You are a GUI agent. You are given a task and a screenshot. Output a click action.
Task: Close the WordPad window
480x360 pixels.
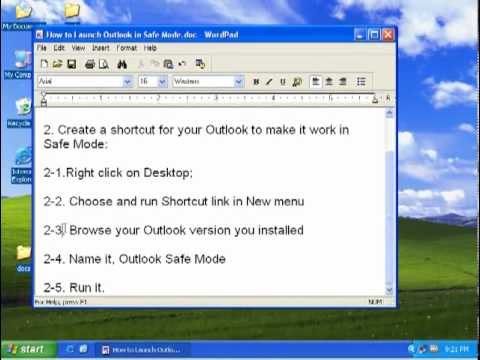coord(388,35)
